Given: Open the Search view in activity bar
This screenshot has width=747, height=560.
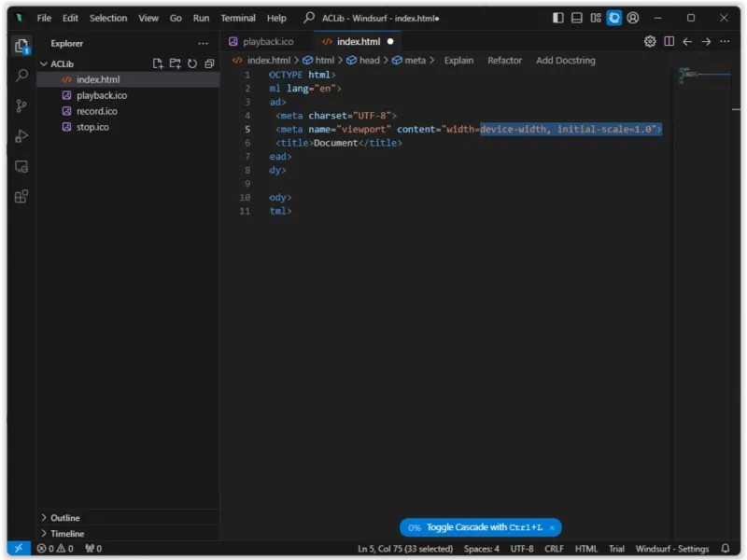Looking at the screenshot, I should (x=21, y=76).
